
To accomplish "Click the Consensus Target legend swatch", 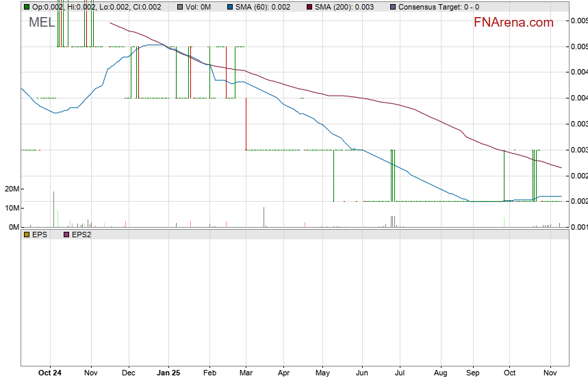I will (x=392, y=7).
